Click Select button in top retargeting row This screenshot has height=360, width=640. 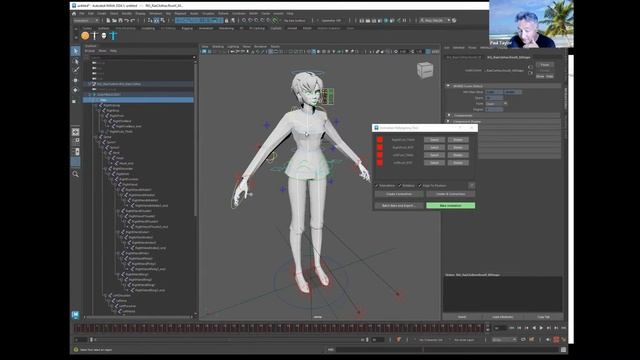click(x=434, y=140)
